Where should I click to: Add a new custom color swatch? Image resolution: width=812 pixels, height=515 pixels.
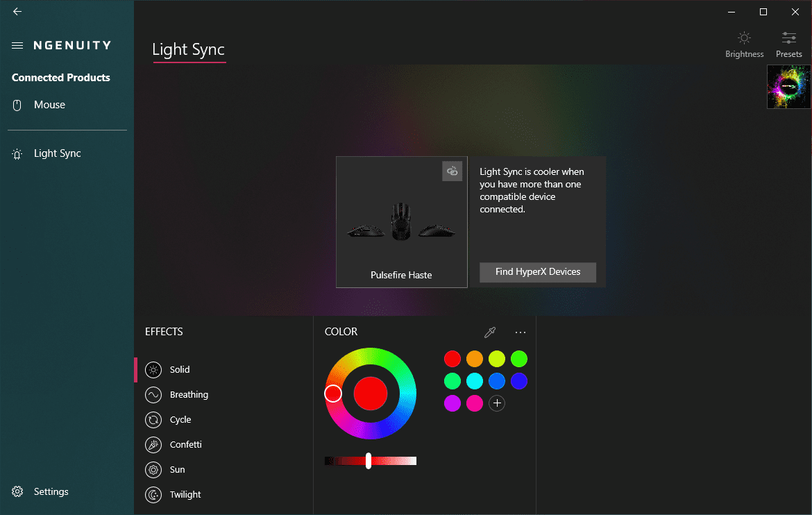coord(497,403)
